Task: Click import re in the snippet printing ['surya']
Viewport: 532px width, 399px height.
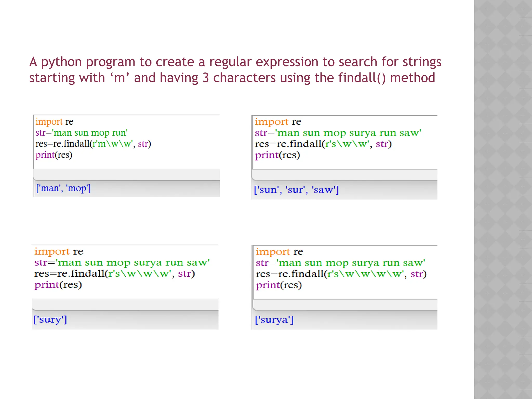Action: [280, 252]
